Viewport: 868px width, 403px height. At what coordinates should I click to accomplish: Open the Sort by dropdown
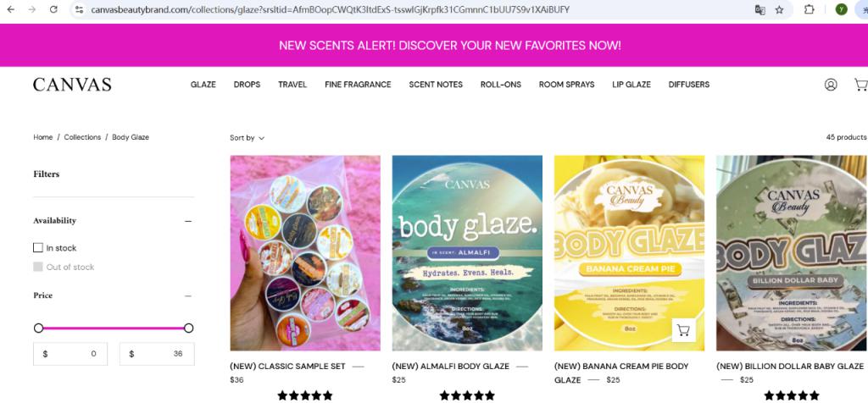click(x=247, y=138)
